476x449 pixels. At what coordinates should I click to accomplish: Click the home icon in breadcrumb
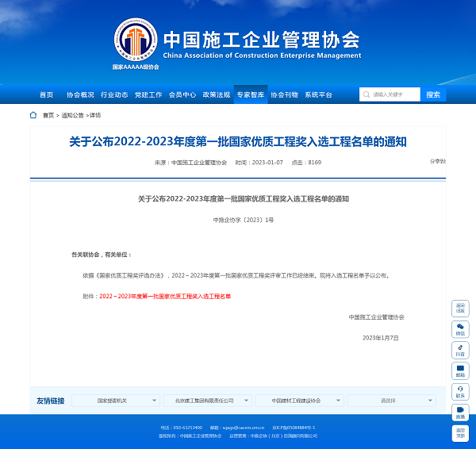coord(33,115)
